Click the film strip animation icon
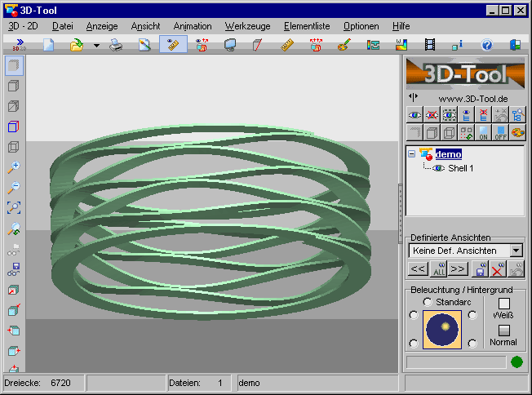Viewport: 532px width, 395px height. (429, 45)
